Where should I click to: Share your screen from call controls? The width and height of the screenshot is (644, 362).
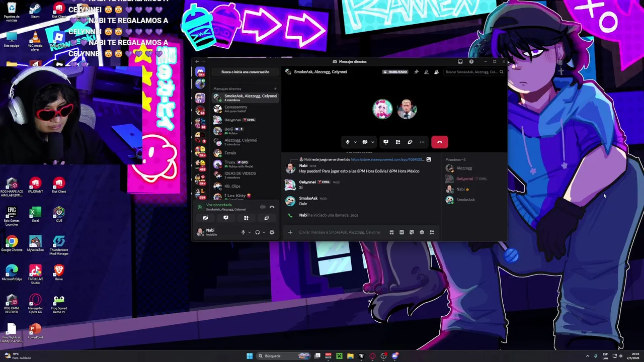[x=386, y=142]
